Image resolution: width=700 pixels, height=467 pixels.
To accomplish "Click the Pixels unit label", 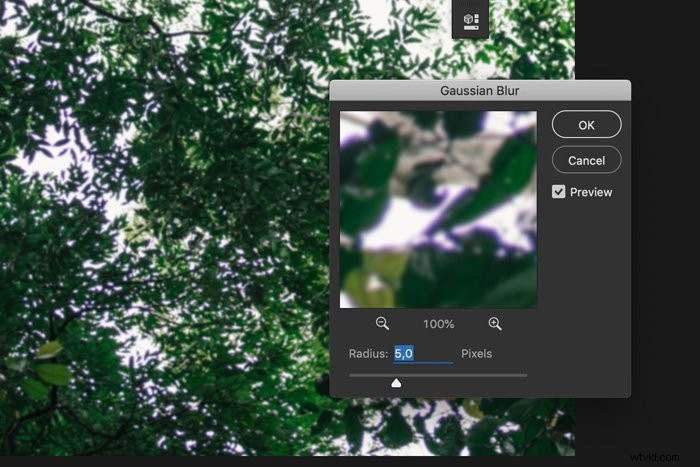I will pyautogui.click(x=476, y=354).
